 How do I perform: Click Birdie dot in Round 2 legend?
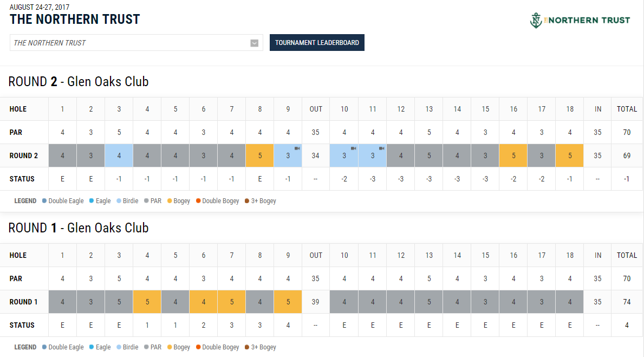click(120, 201)
